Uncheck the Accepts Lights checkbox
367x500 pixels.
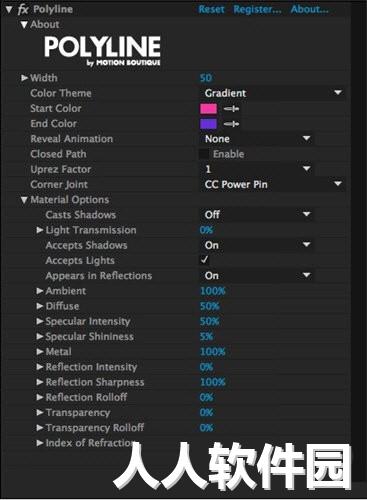[x=204, y=260]
